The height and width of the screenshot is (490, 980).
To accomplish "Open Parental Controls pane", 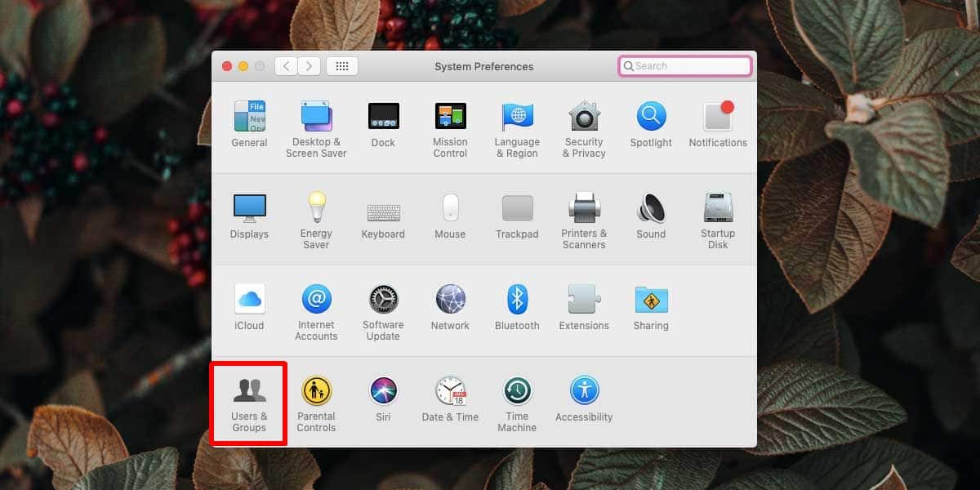I will (316, 392).
